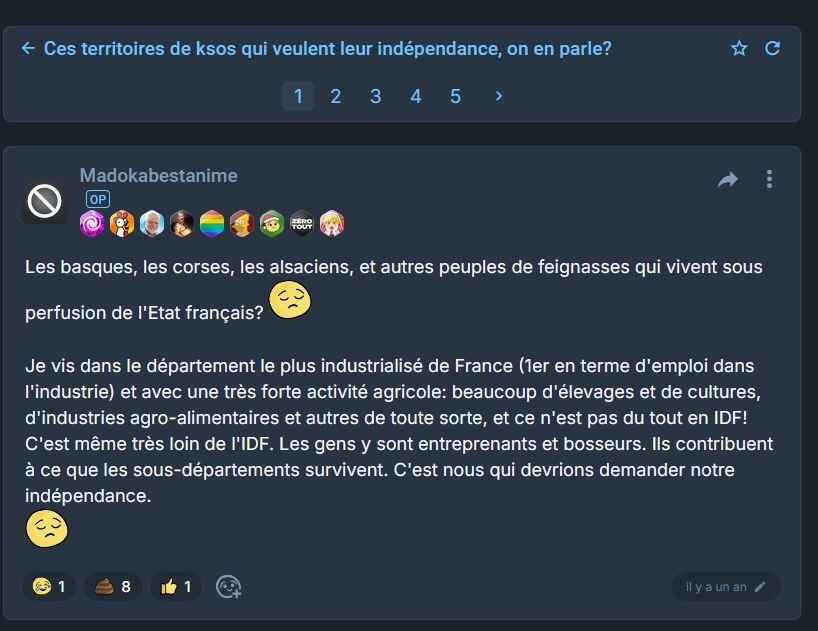The width and height of the screenshot is (818, 631).
Task: Click the purple spiral badge icon
Action: click(92, 224)
